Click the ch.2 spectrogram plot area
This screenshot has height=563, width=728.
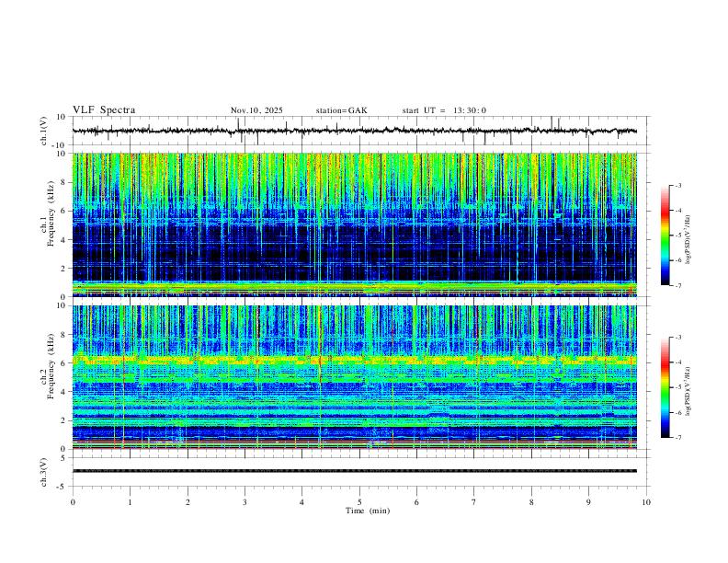(x=355, y=377)
